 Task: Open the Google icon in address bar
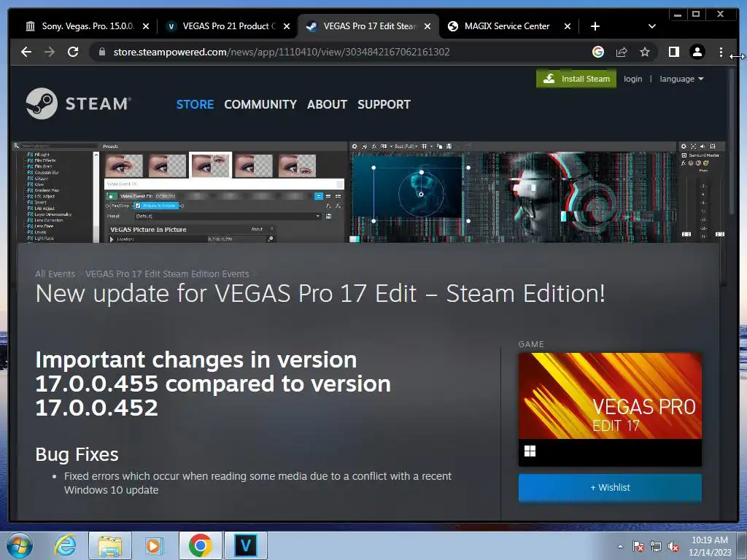coord(598,52)
